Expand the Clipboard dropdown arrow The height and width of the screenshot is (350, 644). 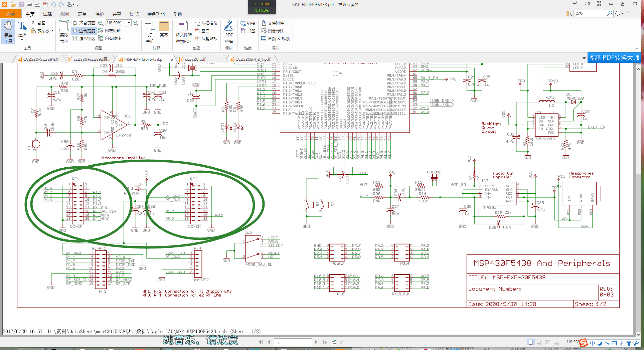point(52,31)
